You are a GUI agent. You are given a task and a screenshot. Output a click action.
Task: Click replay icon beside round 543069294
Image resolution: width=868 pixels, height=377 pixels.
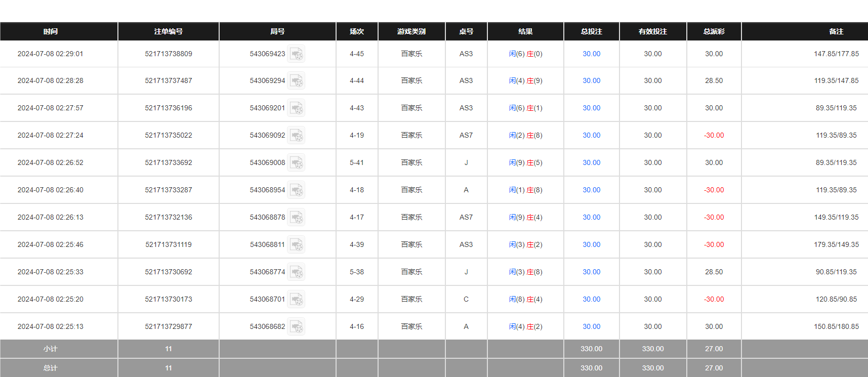pos(296,81)
